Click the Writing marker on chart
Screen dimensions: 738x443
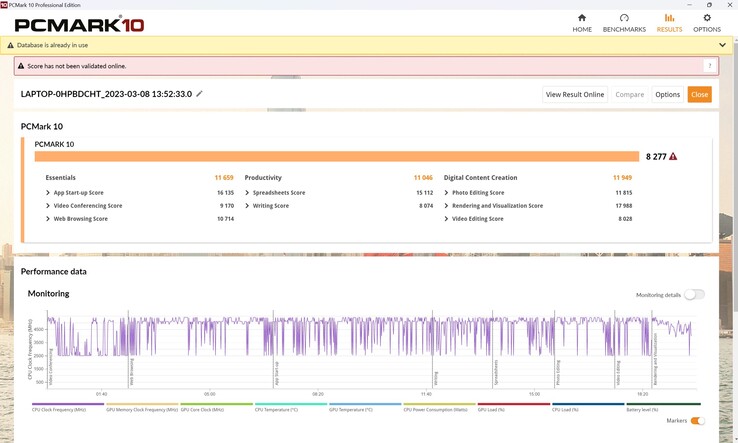click(x=435, y=379)
